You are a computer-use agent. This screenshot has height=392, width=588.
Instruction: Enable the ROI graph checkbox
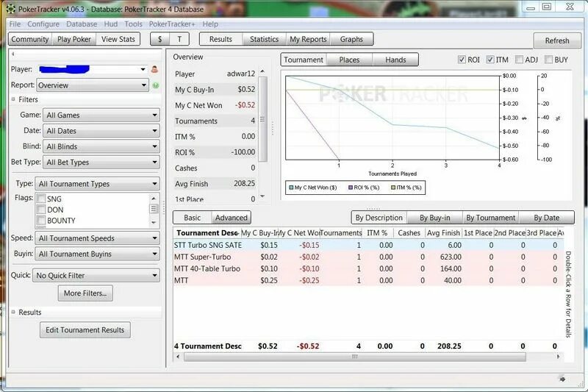pos(462,60)
